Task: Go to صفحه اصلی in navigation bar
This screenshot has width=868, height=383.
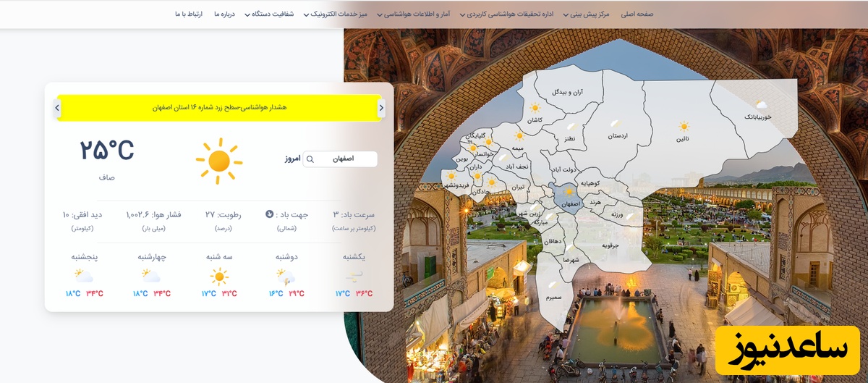Action: pyautogui.click(x=637, y=14)
